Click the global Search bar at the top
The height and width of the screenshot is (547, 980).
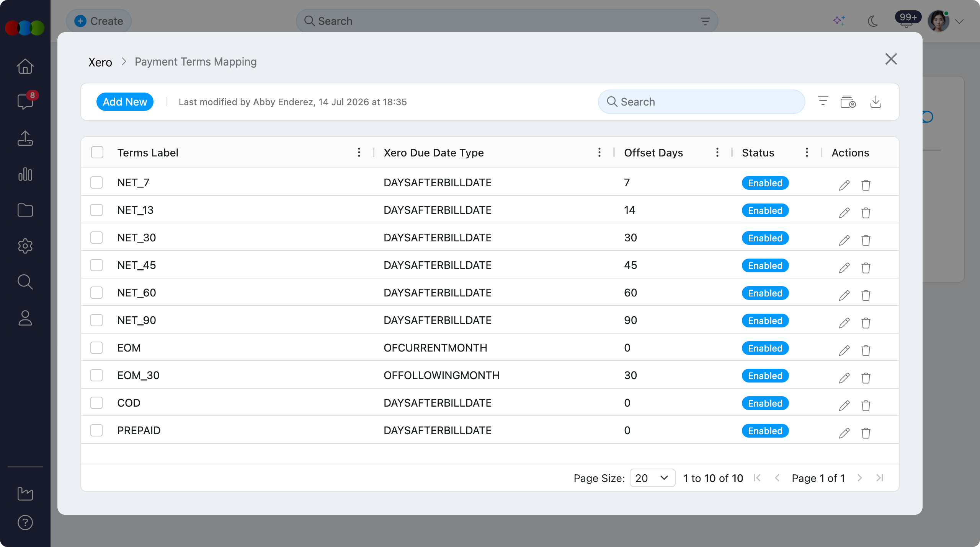click(x=507, y=21)
